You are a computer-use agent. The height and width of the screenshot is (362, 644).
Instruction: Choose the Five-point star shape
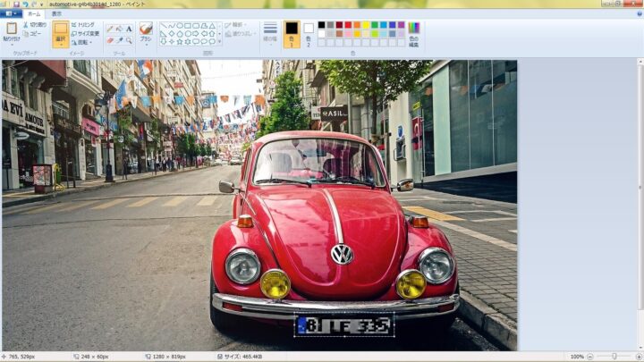coord(180,41)
